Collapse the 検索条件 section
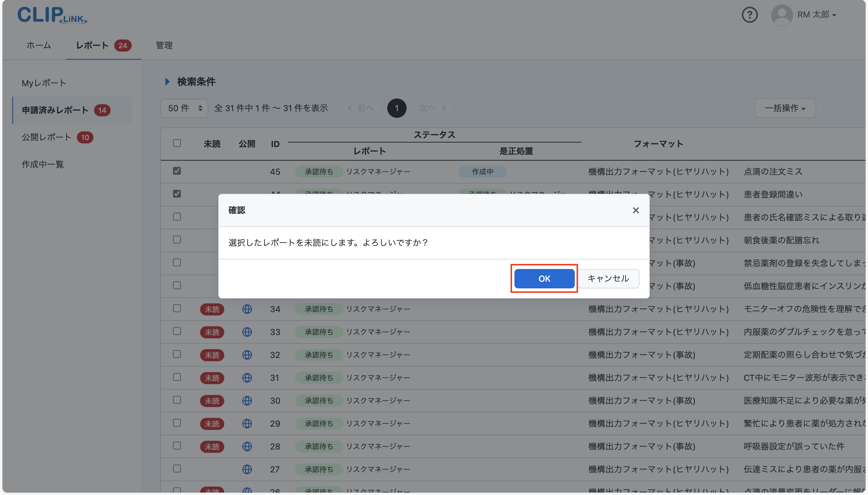Image resolution: width=868 pixels, height=495 pixels. [x=167, y=81]
